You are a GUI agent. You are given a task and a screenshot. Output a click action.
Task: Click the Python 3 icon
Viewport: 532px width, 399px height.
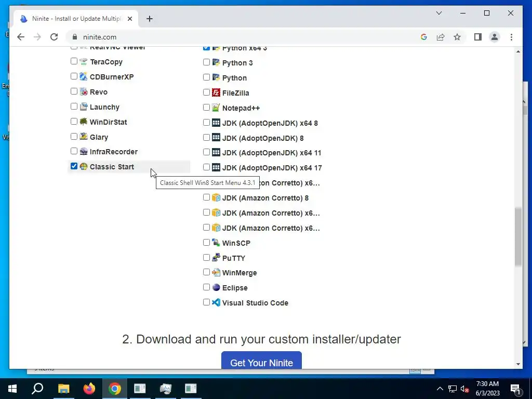click(x=216, y=62)
